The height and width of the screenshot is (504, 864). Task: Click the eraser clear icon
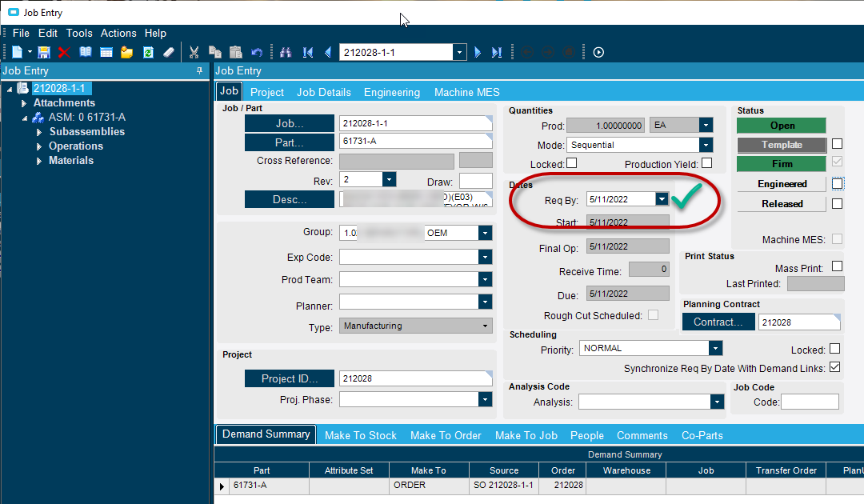coord(169,52)
